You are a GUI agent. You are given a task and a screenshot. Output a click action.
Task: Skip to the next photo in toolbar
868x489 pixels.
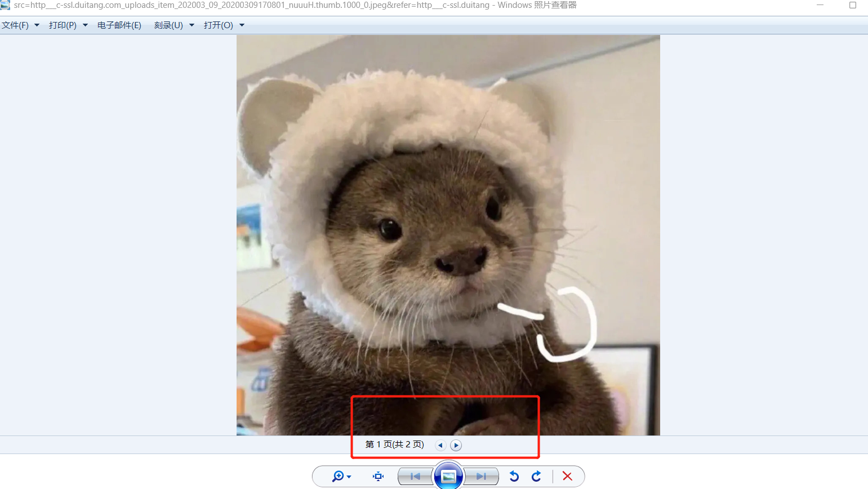pyautogui.click(x=481, y=477)
